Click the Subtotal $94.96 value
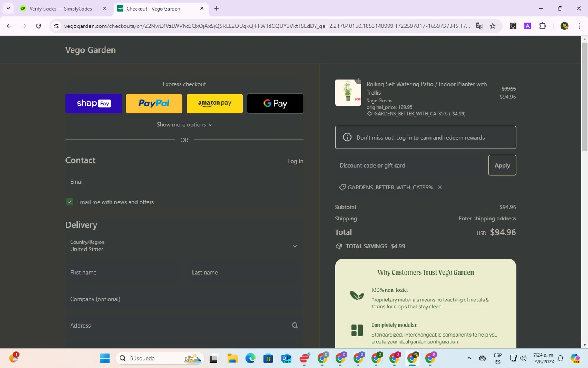This screenshot has height=368, width=588. tap(508, 207)
